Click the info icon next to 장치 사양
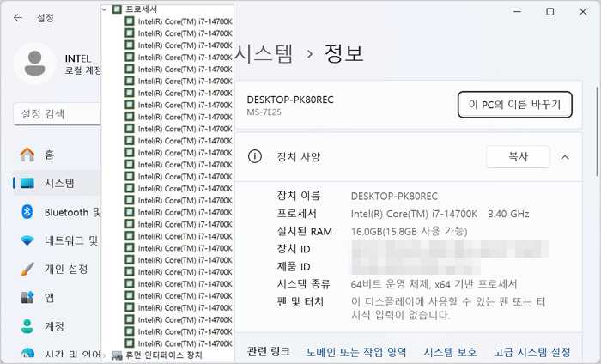 click(255, 156)
